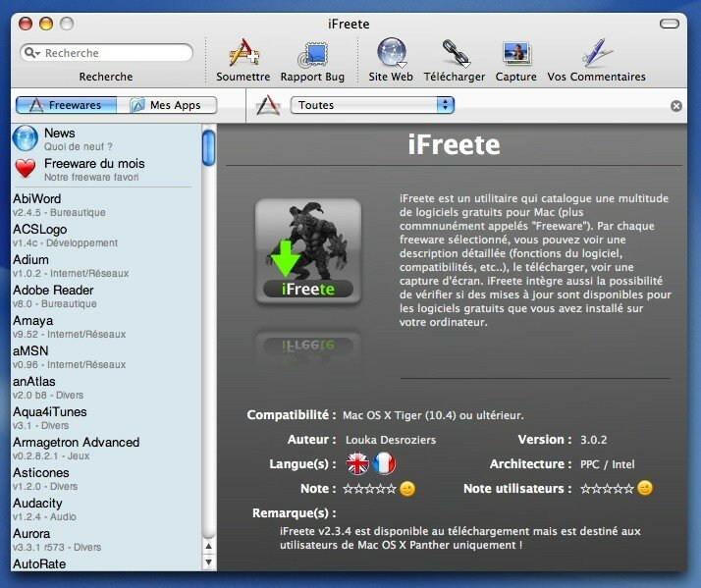Click the 3.0.2 version value
The height and width of the screenshot is (588, 701).
click(593, 440)
